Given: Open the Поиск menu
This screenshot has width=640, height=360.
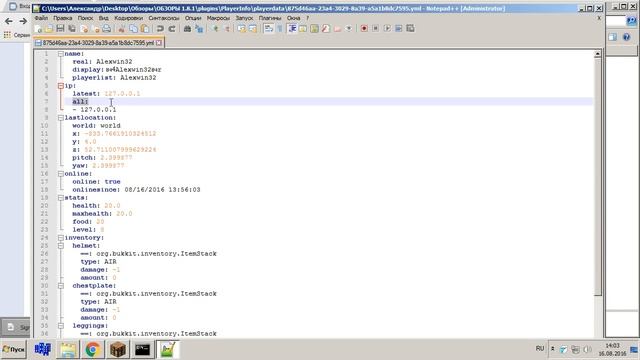Looking at the screenshot, I should [85, 18].
